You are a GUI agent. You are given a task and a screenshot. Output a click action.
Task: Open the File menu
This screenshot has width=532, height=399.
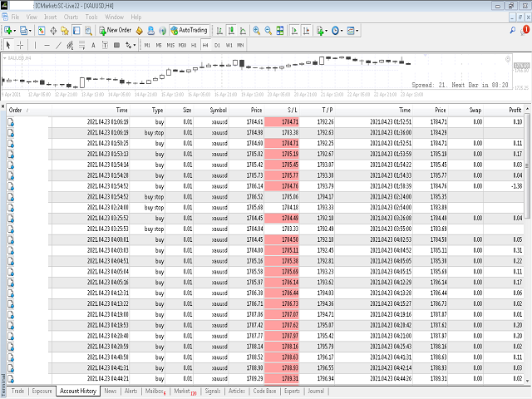coord(15,17)
